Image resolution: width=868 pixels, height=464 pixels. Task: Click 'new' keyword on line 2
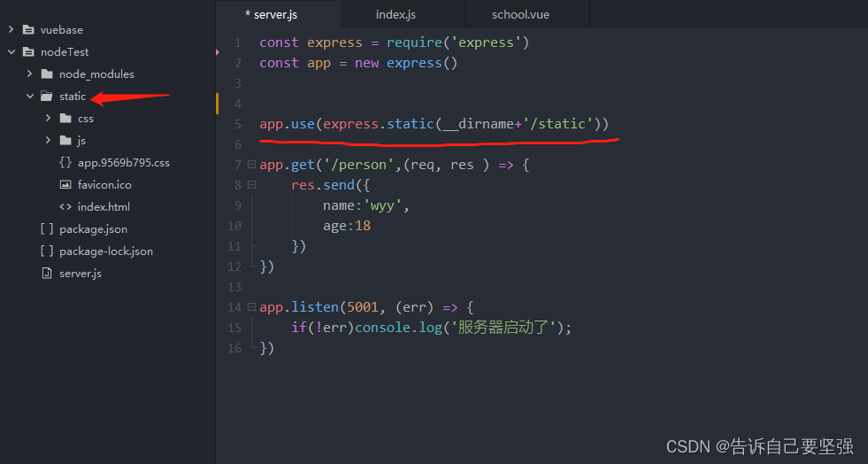click(366, 63)
